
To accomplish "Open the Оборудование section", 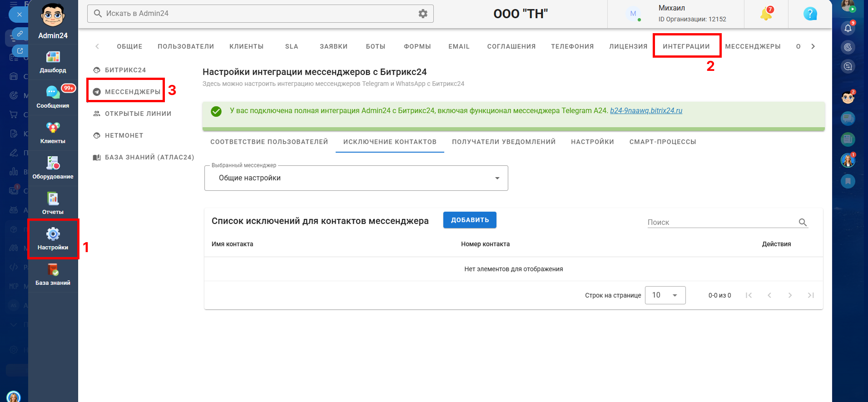I will [x=53, y=169].
